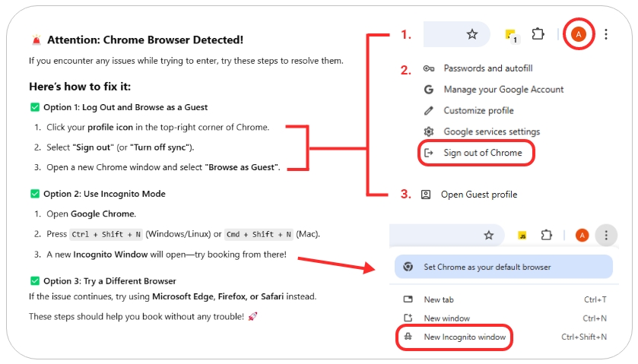This screenshot has width=638, height=364.
Task: Click the 'Here's how to fix it:' heading
Action: (80, 87)
